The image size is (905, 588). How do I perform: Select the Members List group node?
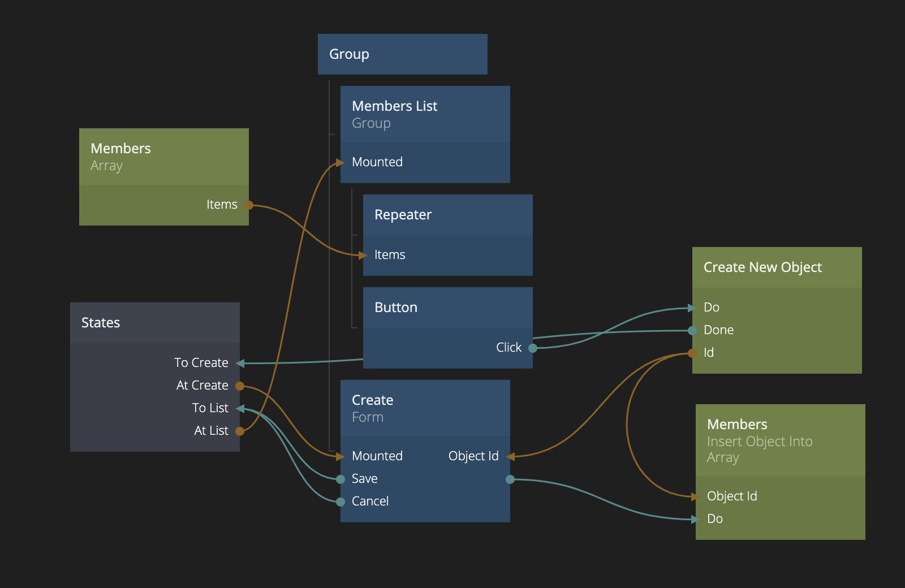point(425,114)
